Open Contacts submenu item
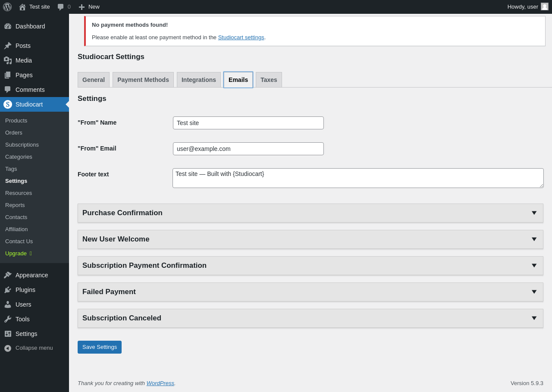The height and width of the screenshot is (392, 552). point(16,217)
